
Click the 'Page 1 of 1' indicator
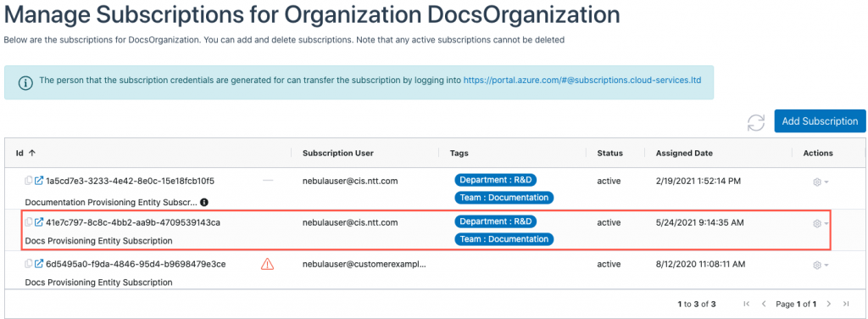(796, 304)
